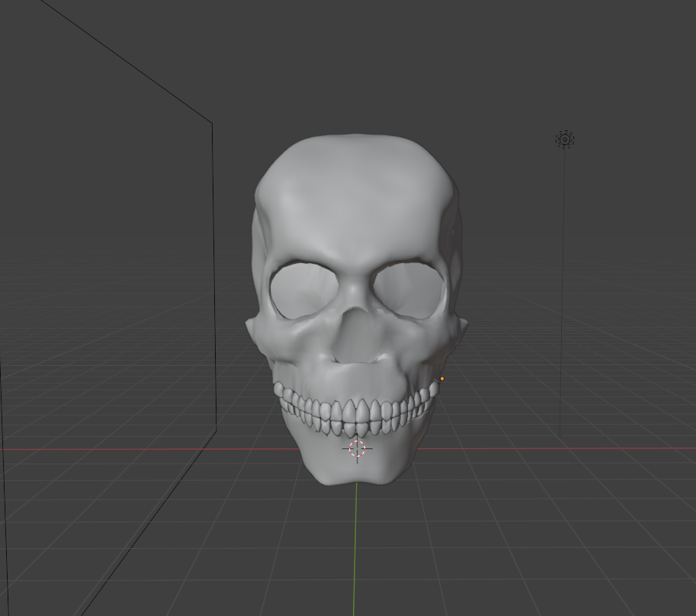This screenshot has height=616, width=696.
Task: Click the light's vertical drop line
Action: [x=563, y=305]
